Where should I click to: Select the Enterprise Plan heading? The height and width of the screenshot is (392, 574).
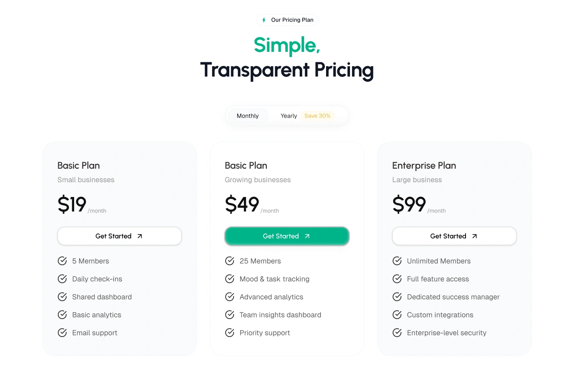click(x=424, y=165)
